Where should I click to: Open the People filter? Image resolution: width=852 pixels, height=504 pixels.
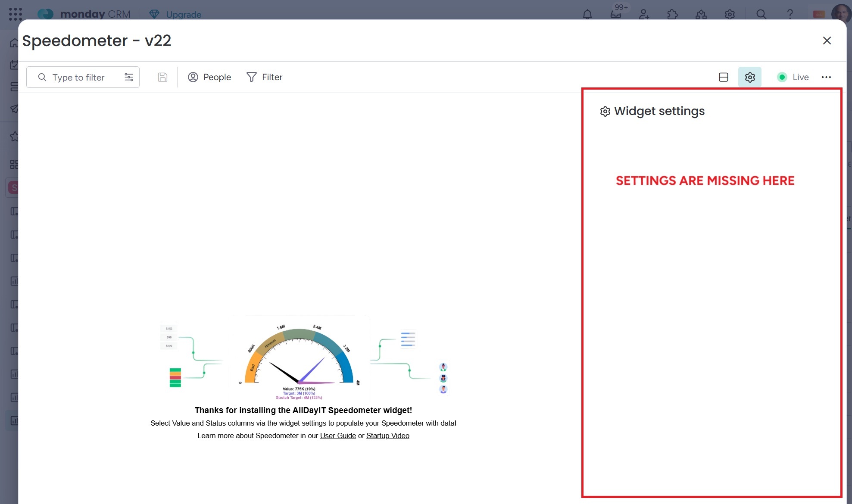pos(209,77)
